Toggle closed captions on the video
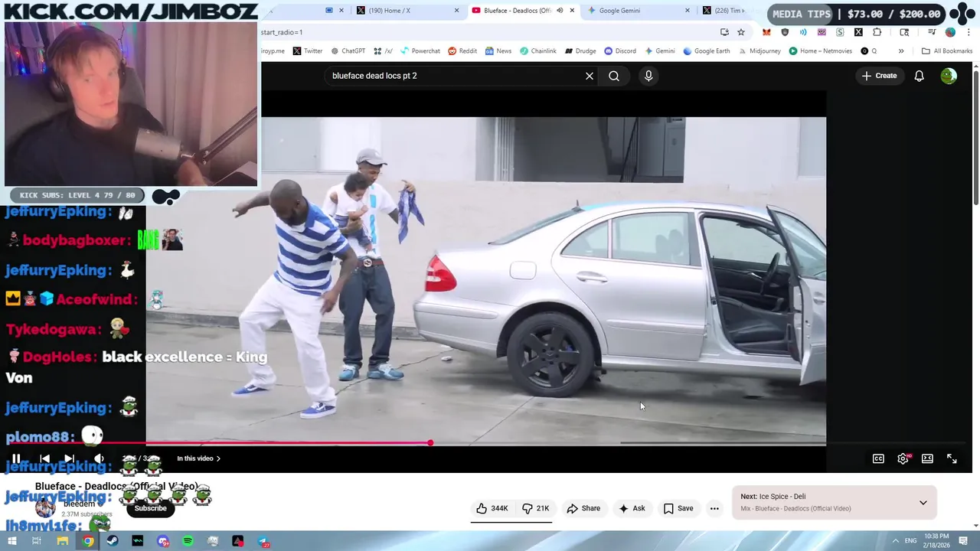This screenshot has width=980, height=551. point(878,458)
